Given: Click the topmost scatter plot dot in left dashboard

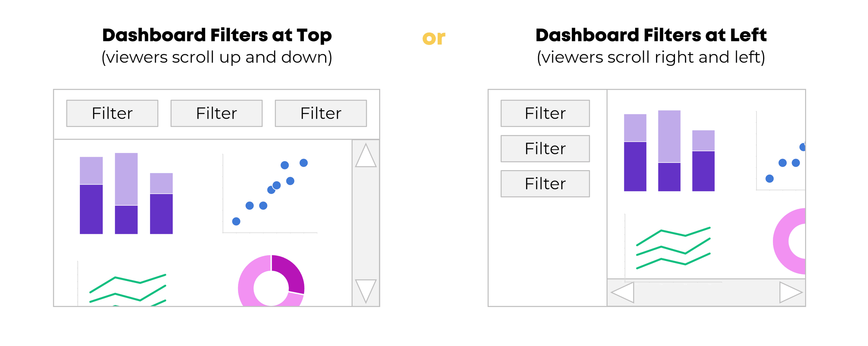Looking at the screenshot, I should (x=303, y=163).
